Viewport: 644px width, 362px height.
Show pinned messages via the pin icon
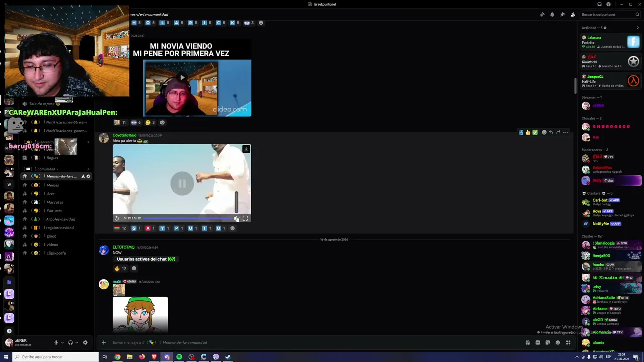coord(562,14)
